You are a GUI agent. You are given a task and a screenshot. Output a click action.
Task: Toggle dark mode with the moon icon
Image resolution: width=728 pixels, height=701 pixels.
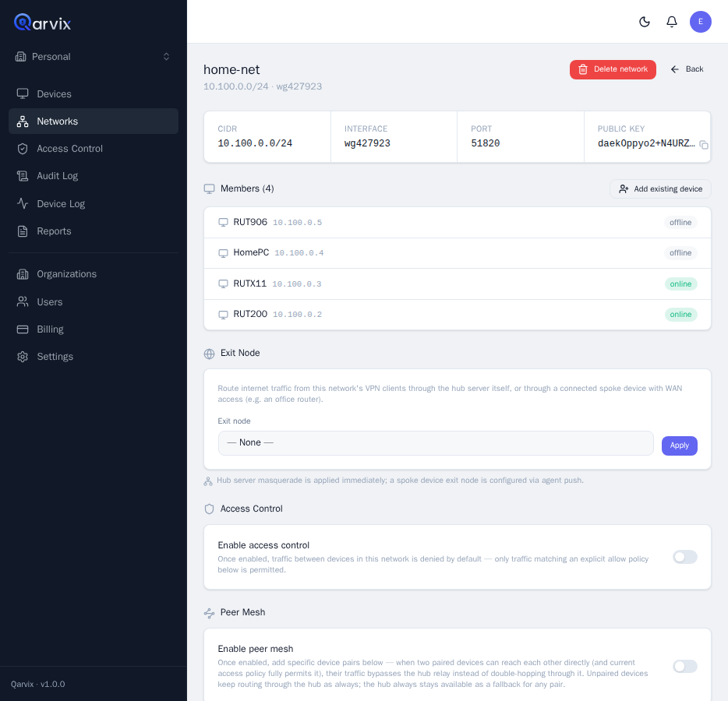tap(645, 22)
